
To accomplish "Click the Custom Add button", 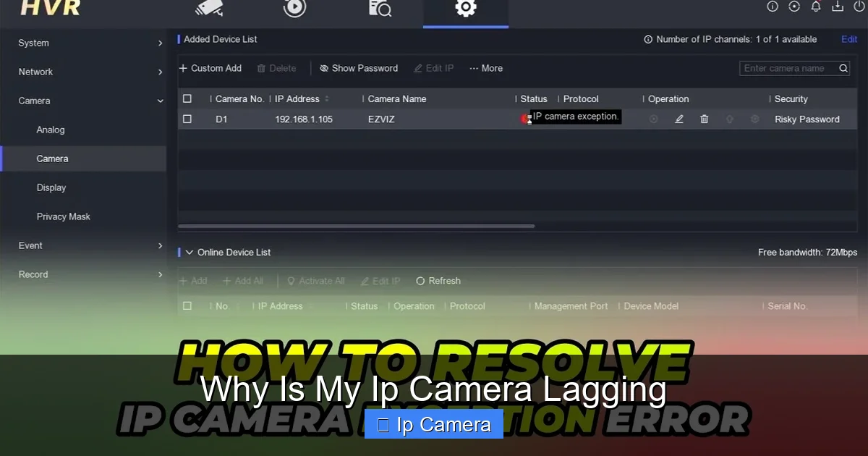I will pos(210,68).
